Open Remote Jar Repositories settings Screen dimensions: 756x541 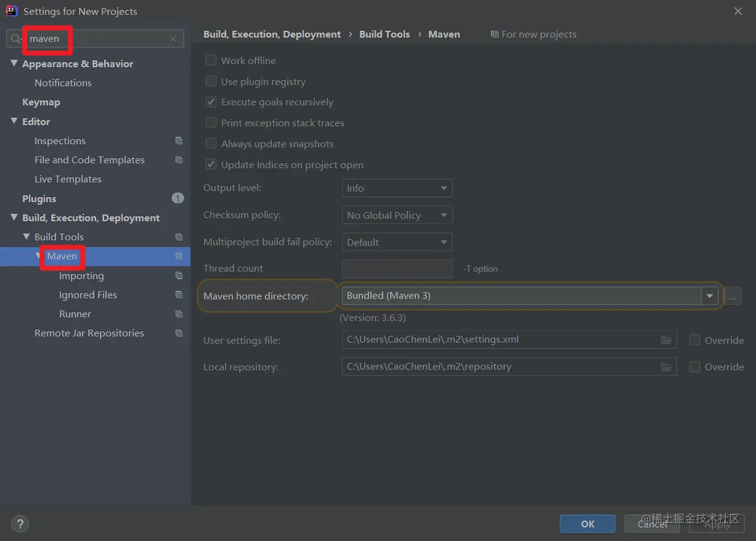pyautogui.click(x=89, y=333)
